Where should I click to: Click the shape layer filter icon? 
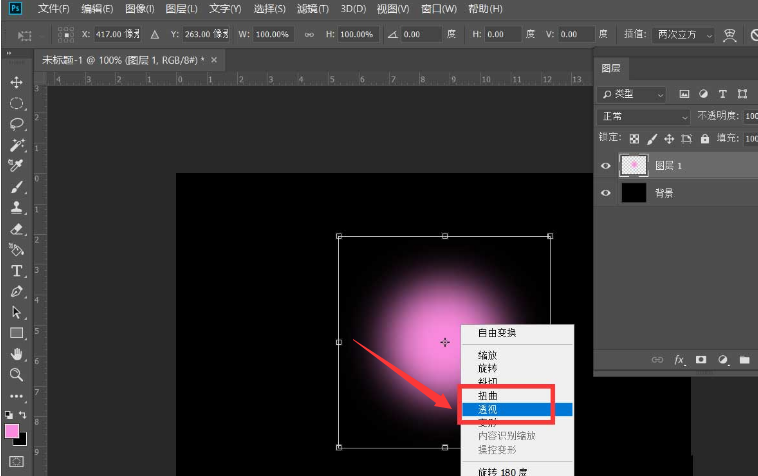[743, 94]
